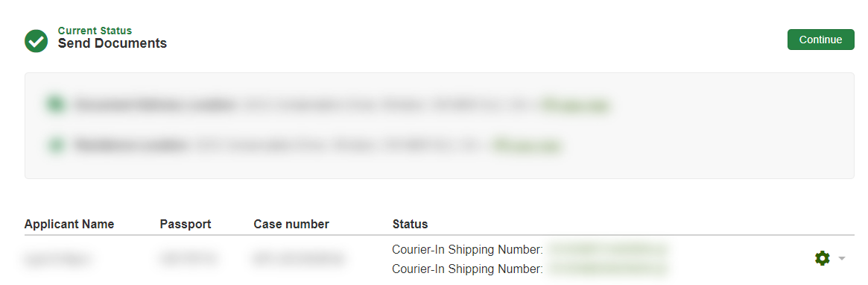Expand the caret beside the gear icon
Image resolution: width=868 pixels, height=285 pixels.
coord(842,258)
